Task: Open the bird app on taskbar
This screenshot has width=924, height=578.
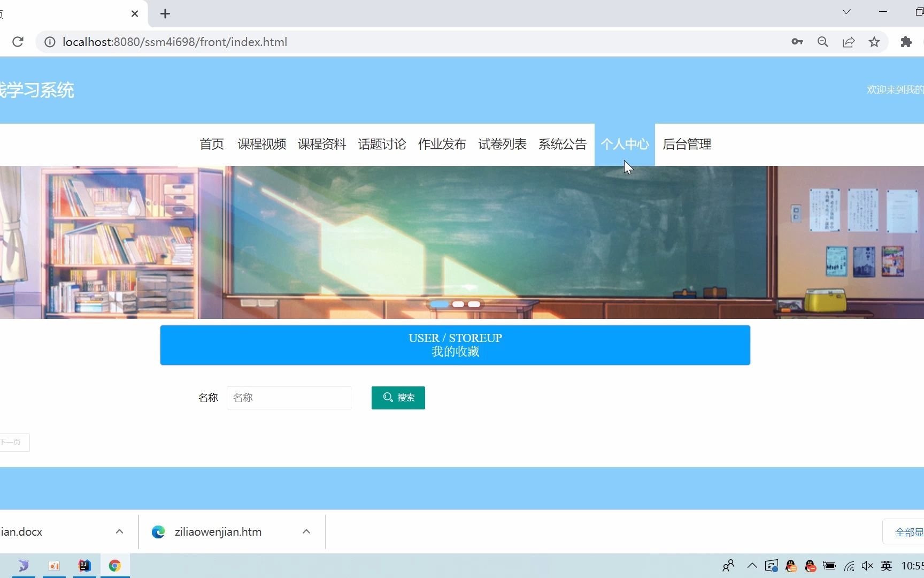Action: 24,566
